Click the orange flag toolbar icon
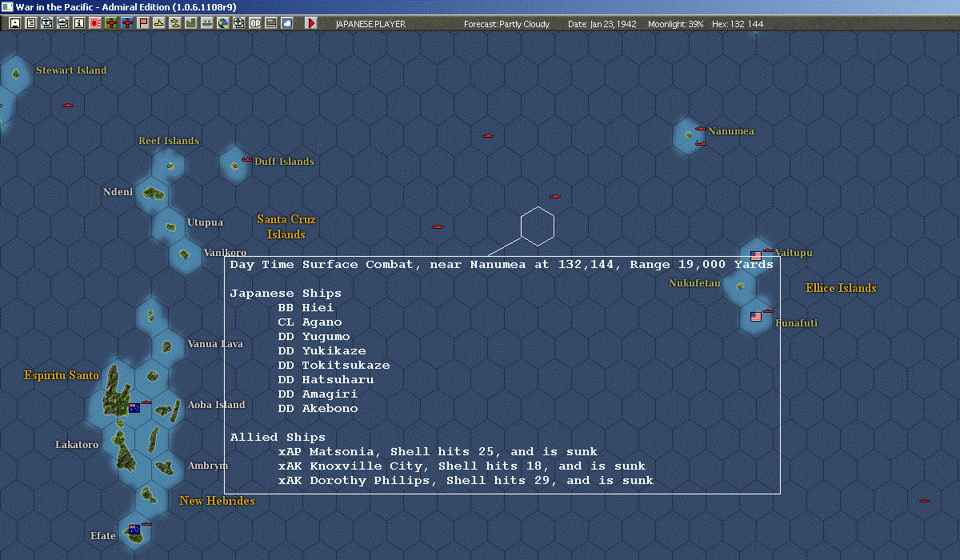This screenshot has width=960, height=560. (143, 23)
